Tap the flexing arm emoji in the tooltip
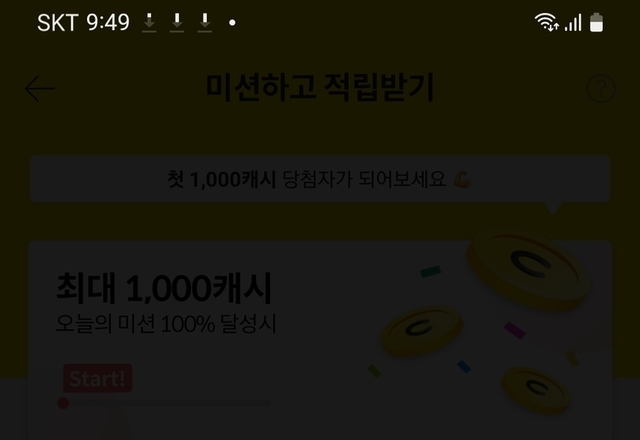 click(462, 179)
